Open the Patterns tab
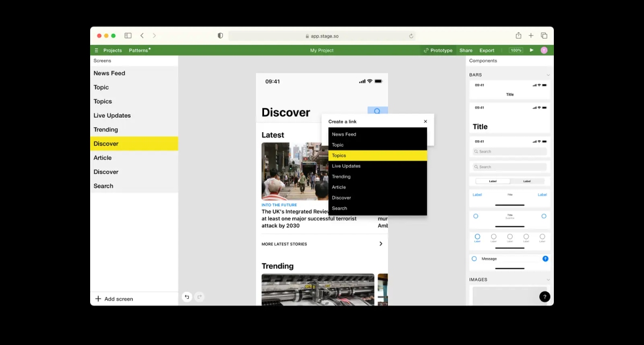This screenshot has height=345, width=644. [x=140, y=51]
